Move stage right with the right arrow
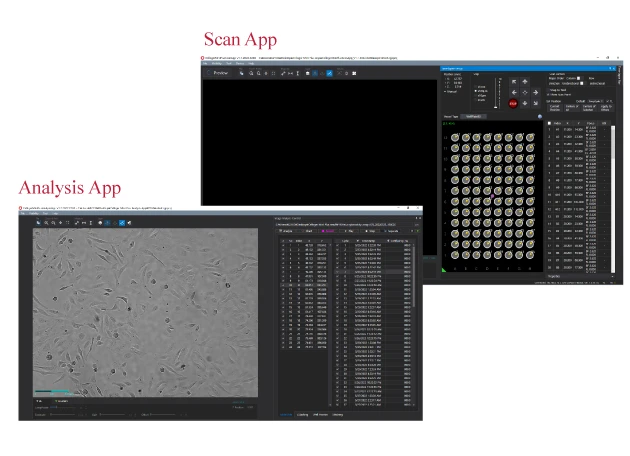Image resolution: width=630 pixels, height=456 pixels. coord(536,92)
